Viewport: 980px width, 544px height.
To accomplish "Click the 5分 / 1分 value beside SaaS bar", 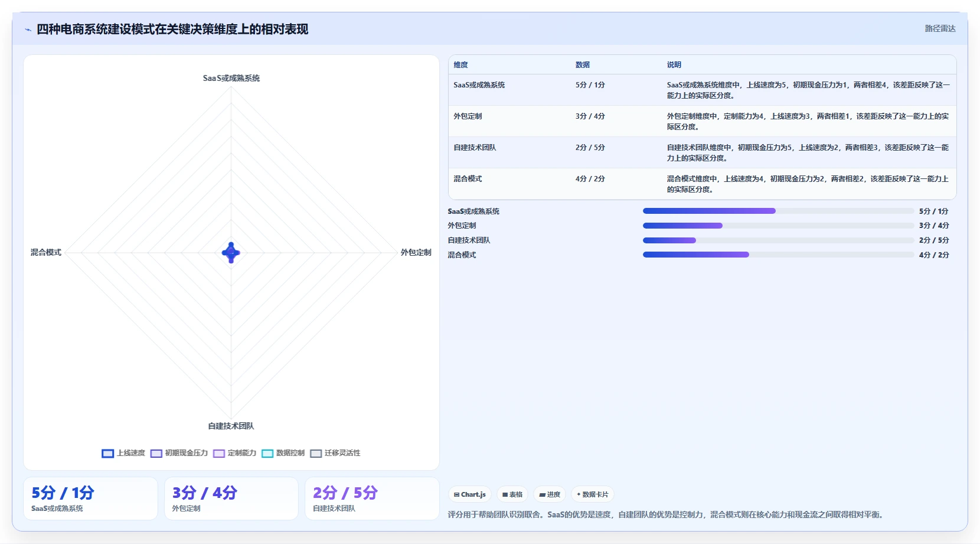I will (x=934, y=211).
